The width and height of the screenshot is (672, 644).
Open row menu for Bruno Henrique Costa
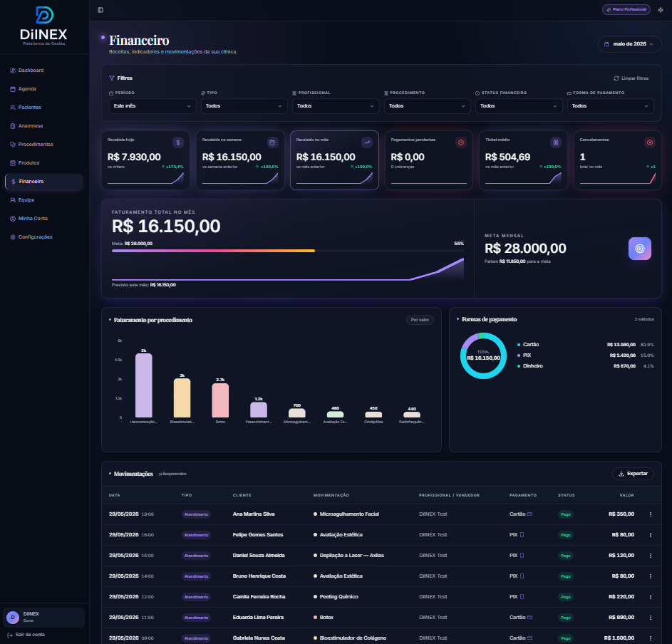point(650,576)
